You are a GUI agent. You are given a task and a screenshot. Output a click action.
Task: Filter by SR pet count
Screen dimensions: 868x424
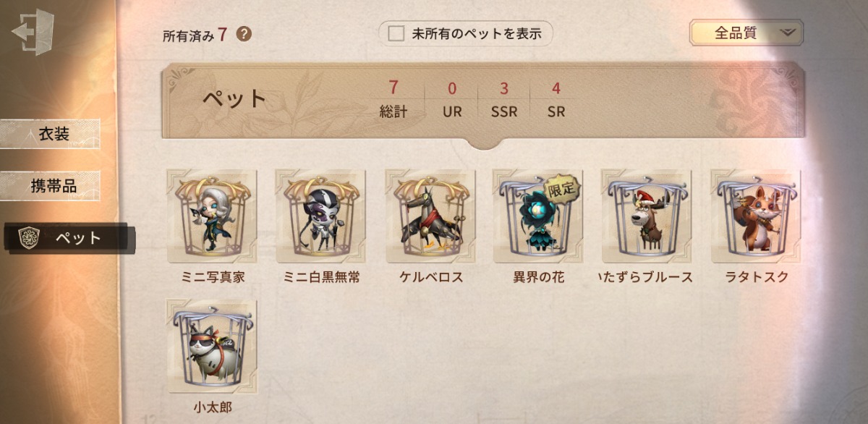click(x=556, y=99)
